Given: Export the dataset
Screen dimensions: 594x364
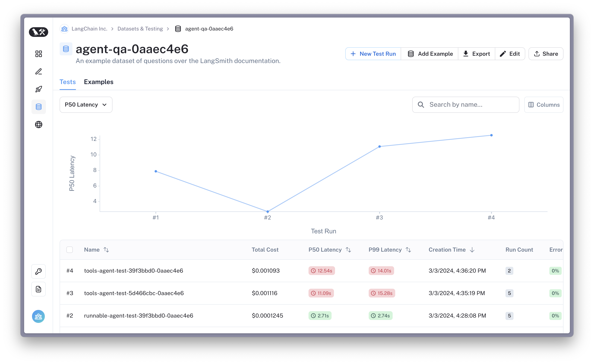Looking at the screenshot, I should (x=477, y=54).
